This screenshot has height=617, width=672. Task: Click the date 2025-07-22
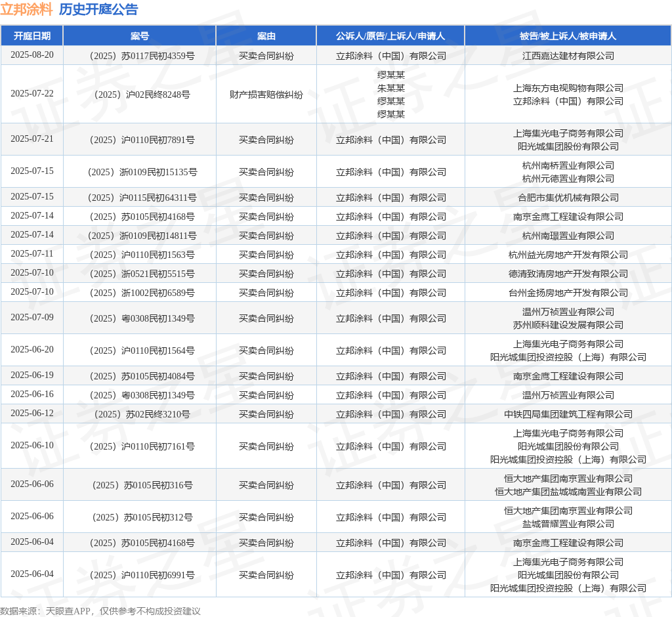coord(32,93)
